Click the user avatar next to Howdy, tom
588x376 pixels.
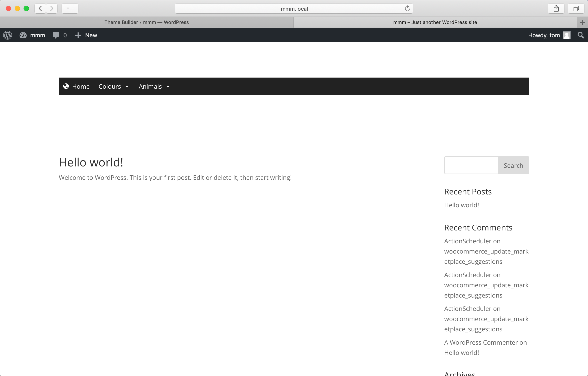coord(566,35)
